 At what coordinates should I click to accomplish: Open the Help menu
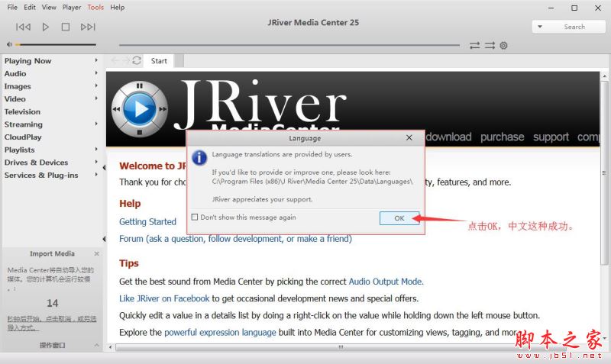[x=118, y=7]
